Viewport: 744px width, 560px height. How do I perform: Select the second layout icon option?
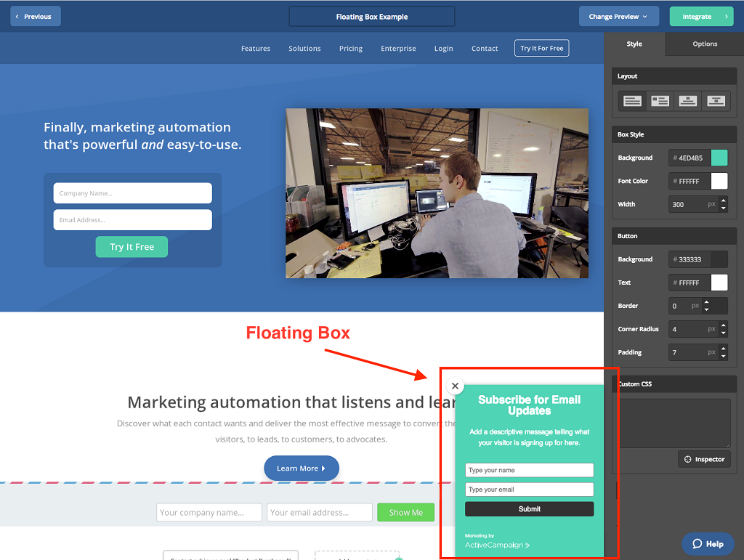(660, 101)
